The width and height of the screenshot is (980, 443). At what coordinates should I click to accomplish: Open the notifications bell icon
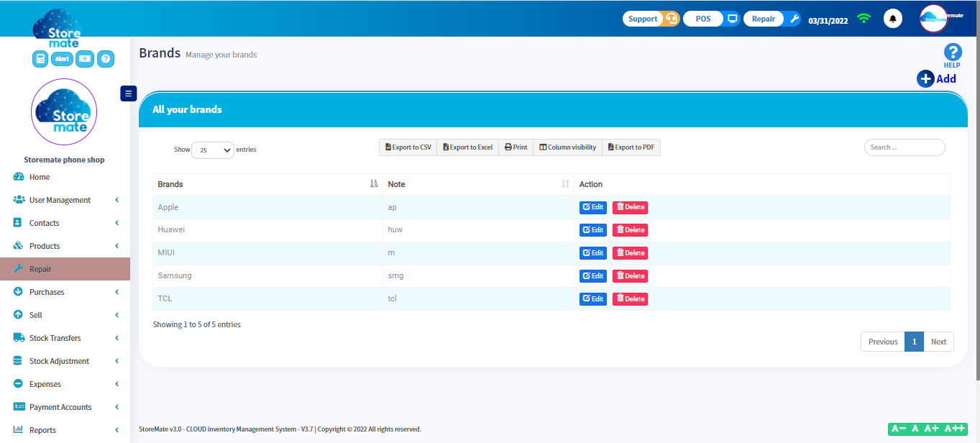click(893, 19)
